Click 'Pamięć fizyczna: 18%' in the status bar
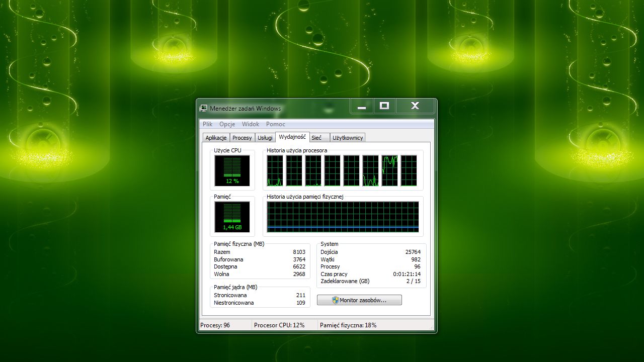The height and width of the screenshot is (362, 644). point(348,325)
